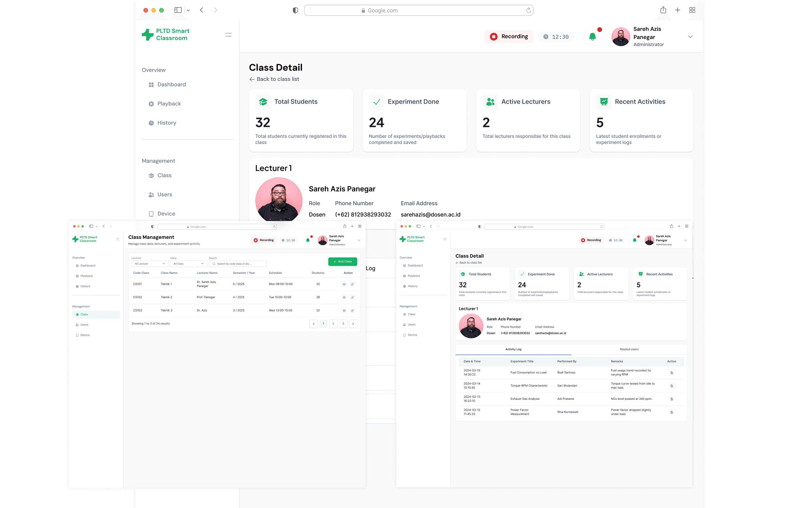812x508 pixels.
Task: Collapse sidebar with hamburger icon in main window
Action: coord(228,35)
